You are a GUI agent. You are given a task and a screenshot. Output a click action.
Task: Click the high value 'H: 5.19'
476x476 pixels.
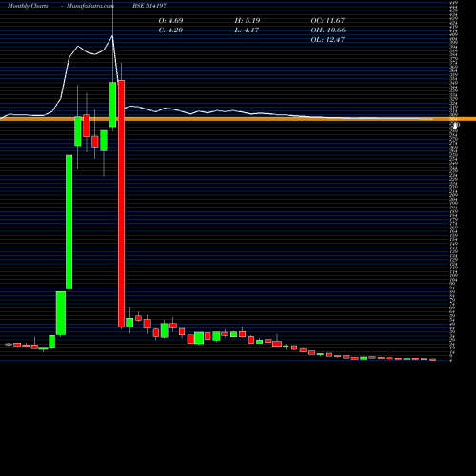pyautogui.click(x=248, y=20)
